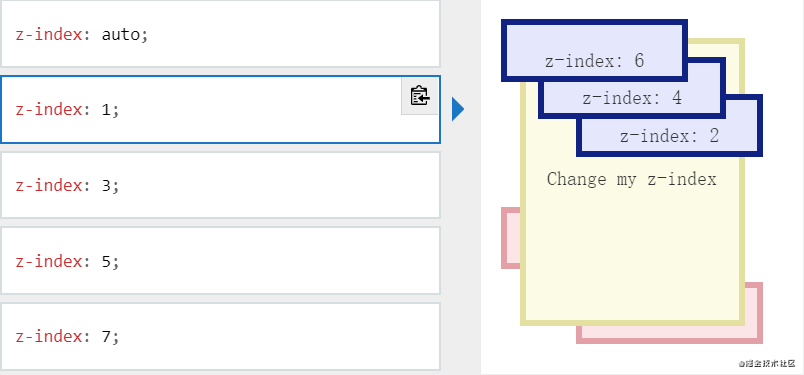Choose the 'z-index: 1;' code example
This screenshot has height=375, width=804.
pyautogui.click(x=220, y=109)
